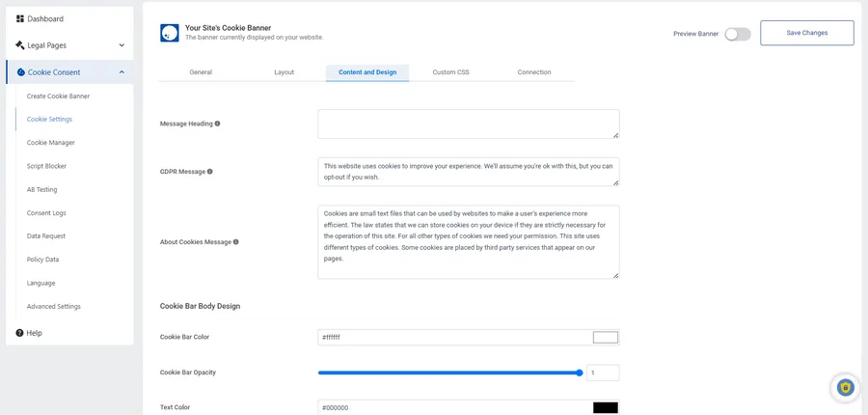868x415 pixels.
Task: Click the Message Heading text area
Action: tap(469, 124)
